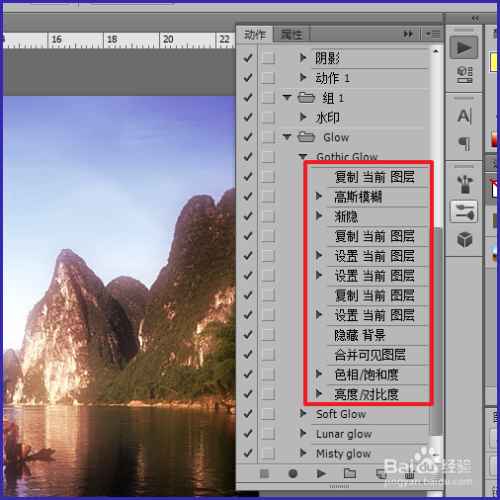
Task: Open the Character panel A icon
Action: (x=464, y=116)
